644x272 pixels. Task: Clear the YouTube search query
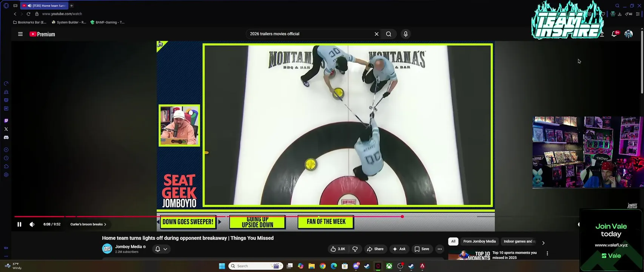[x=376, y=34]
